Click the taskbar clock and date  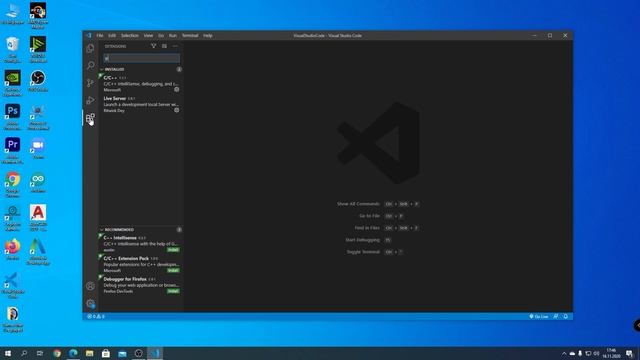pos(611,353)
